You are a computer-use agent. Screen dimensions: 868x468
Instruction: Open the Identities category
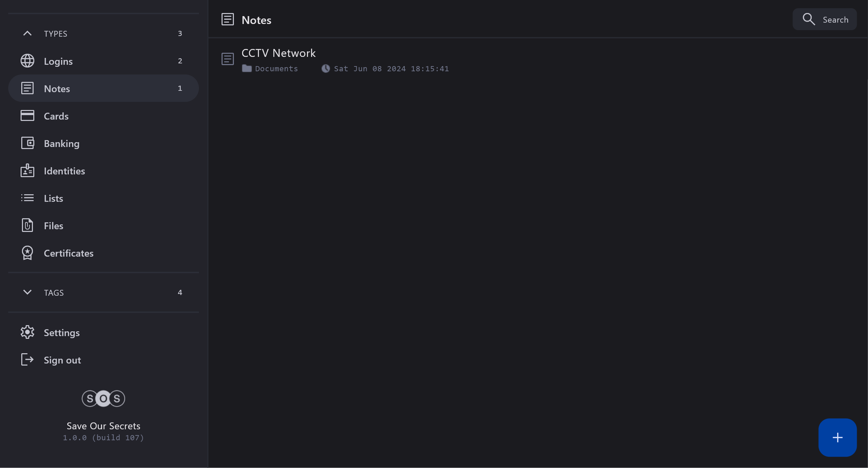(x=64, y=171)
